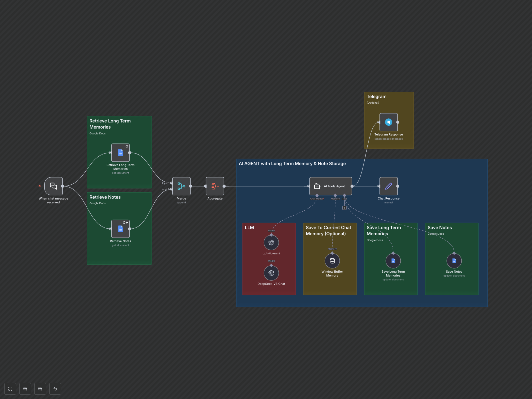Click the gpt-4o-mini model node
The width and height of the screenshot is (532, 399).
(x=271, y=242)
